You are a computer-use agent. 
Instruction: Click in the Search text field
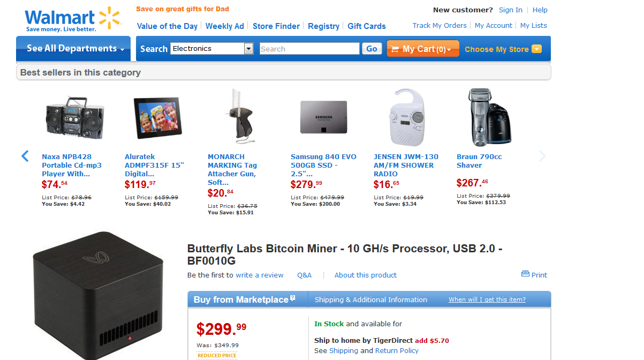tap(309, 49)
